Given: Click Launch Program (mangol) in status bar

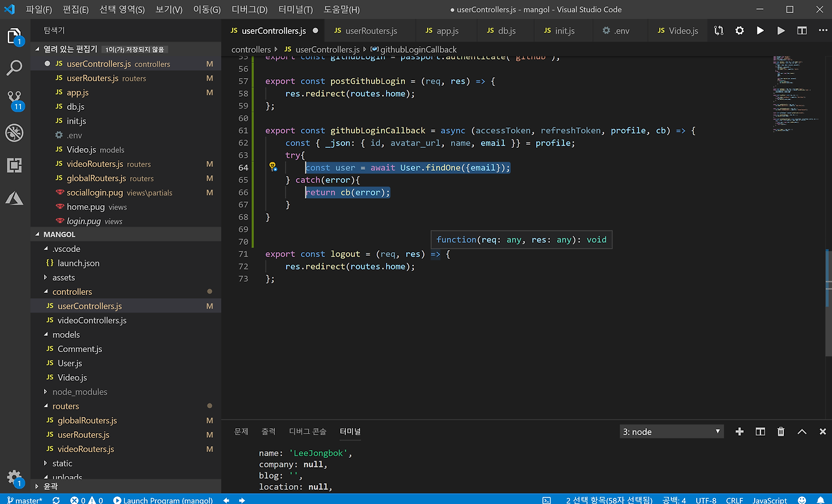Looking at the screenshot, I should [163, 500].
